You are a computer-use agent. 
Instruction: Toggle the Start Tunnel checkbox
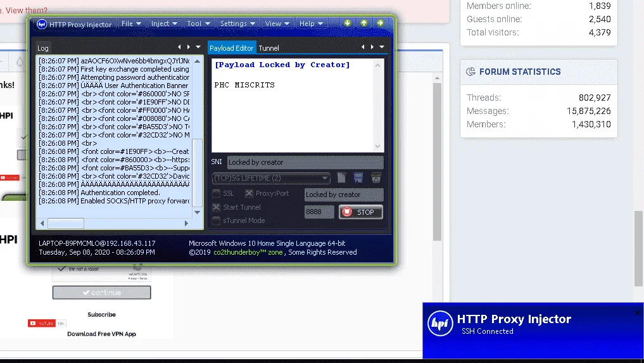coord(216,207)
